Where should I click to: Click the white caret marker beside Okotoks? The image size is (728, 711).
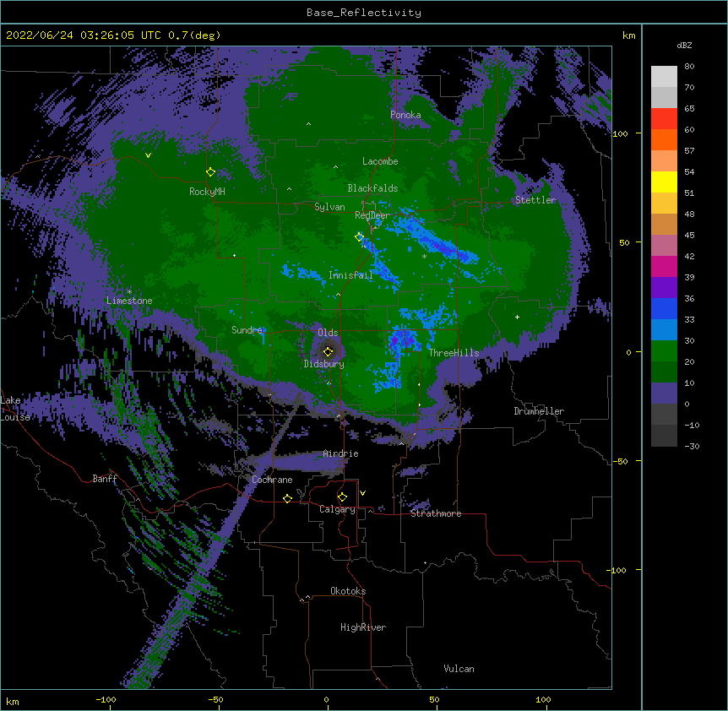[307, 597]
